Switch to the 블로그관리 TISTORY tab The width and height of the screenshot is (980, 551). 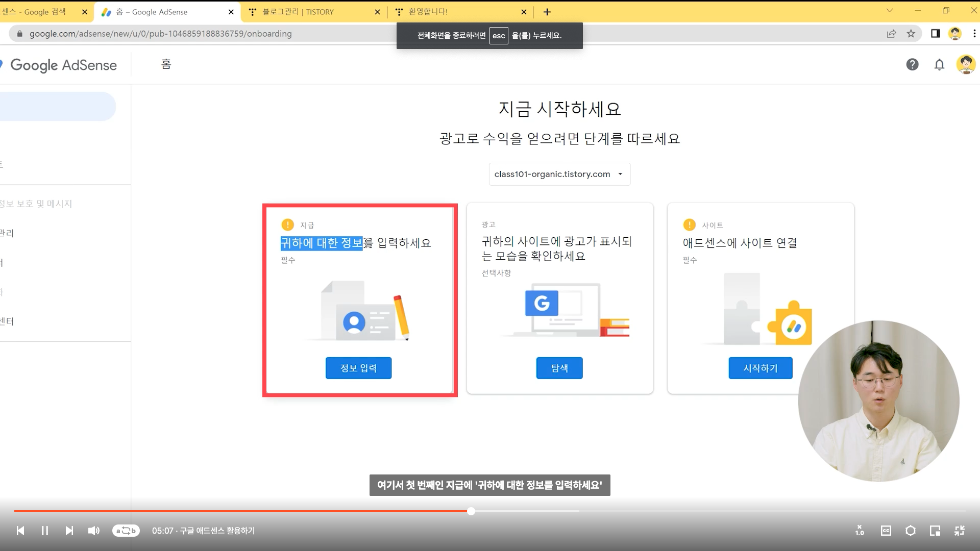click(306, 12)
